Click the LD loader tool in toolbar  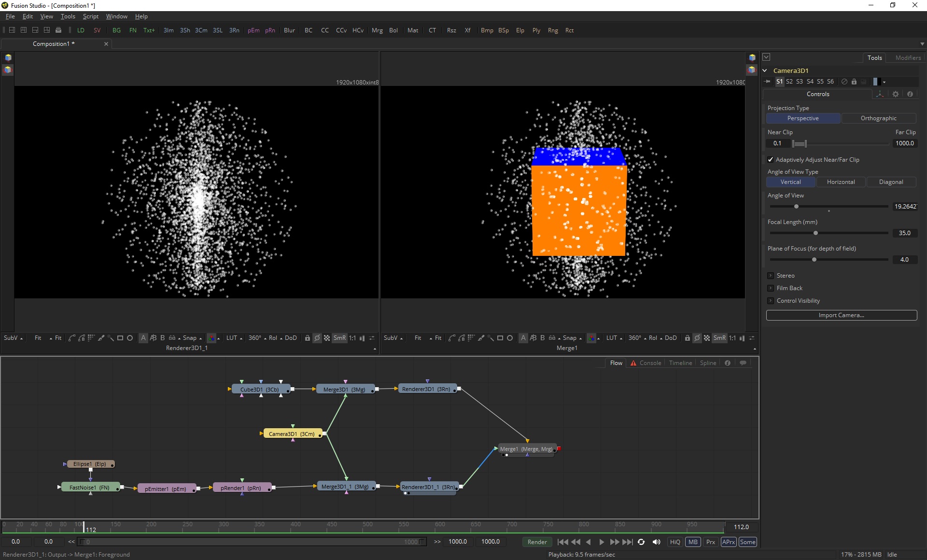pyautogui.click(x=81, y=30)
